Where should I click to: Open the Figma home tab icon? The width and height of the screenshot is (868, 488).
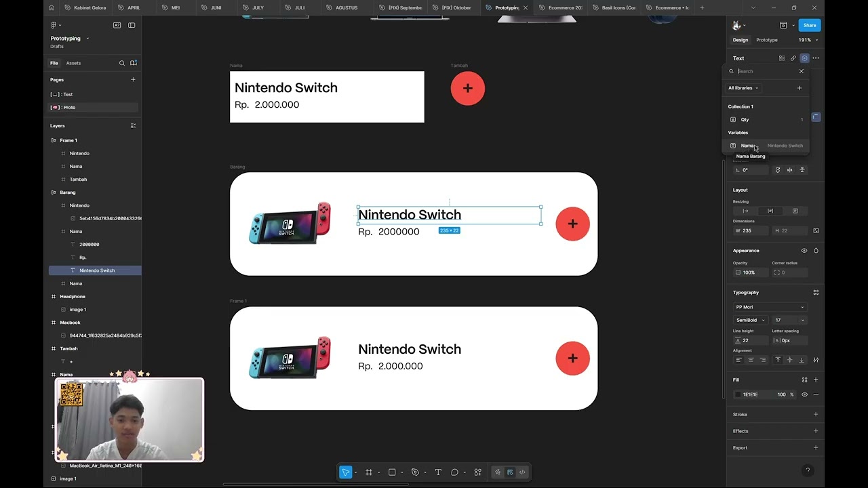[x=52, y=7]
